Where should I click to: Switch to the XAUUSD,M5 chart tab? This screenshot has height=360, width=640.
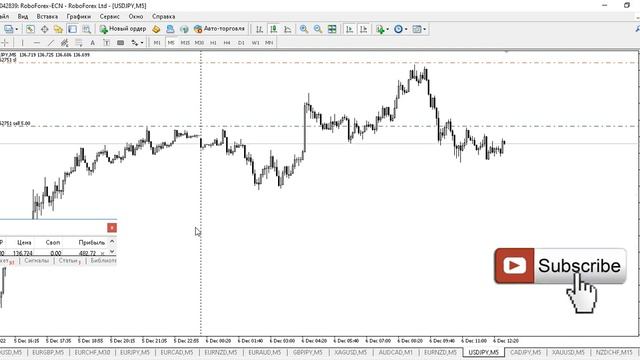(568, 352)
